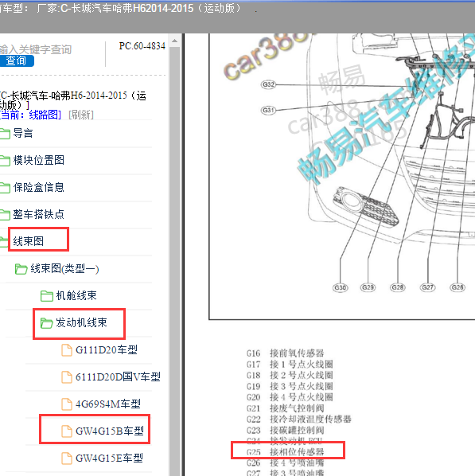Select the G22 接冷却液温度传感器 legend line
Screen dimensions: 475x476
pyautogui.click(x=299, y=419)
